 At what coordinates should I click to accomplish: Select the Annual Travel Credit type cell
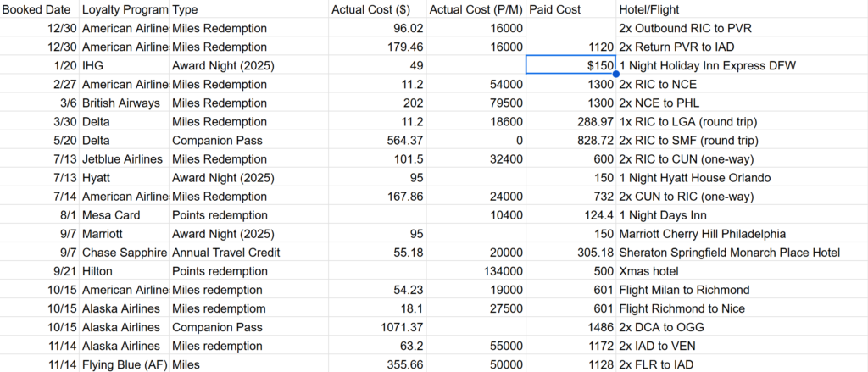point(225,252)
